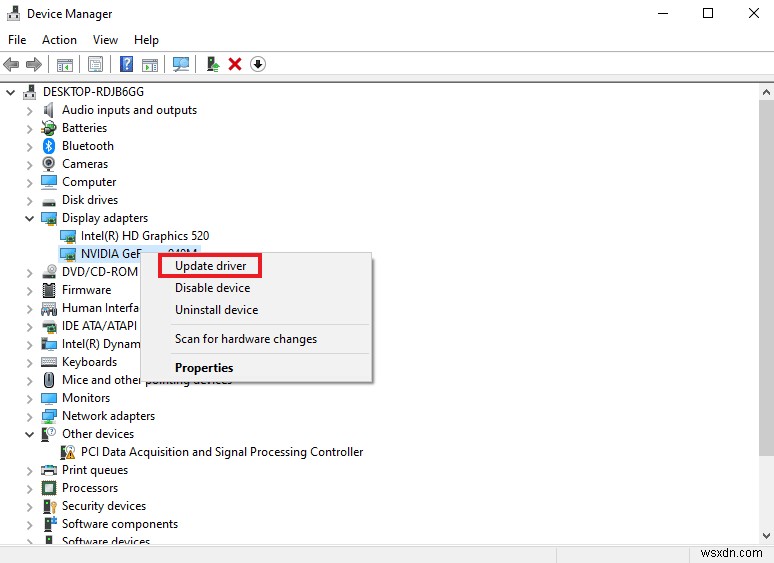Click the Device Manager title bar icon
Viewport: 774px width, 563px height.
(x=13, y=13)
